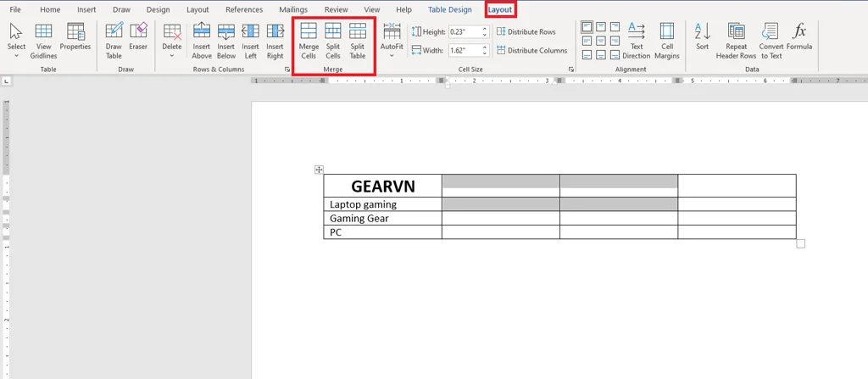Screen dimensions: 868x379
Task: Open Cell Margins settings
Action: pos(667,41)
